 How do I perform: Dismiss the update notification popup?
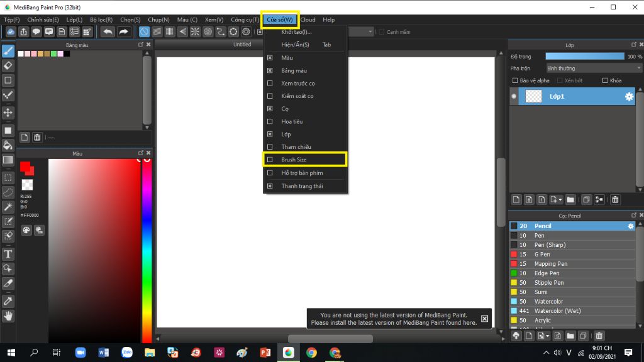click(485, 319)
